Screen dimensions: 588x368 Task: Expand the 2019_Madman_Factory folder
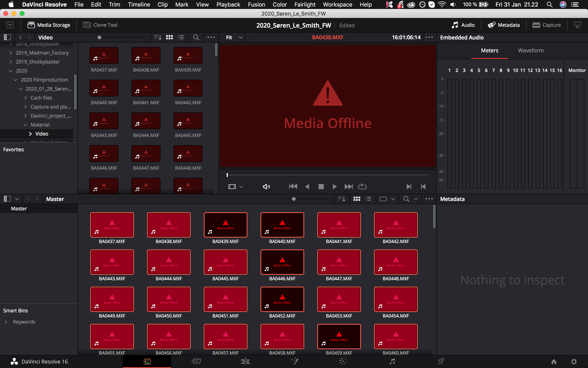[x=11, y=53]
